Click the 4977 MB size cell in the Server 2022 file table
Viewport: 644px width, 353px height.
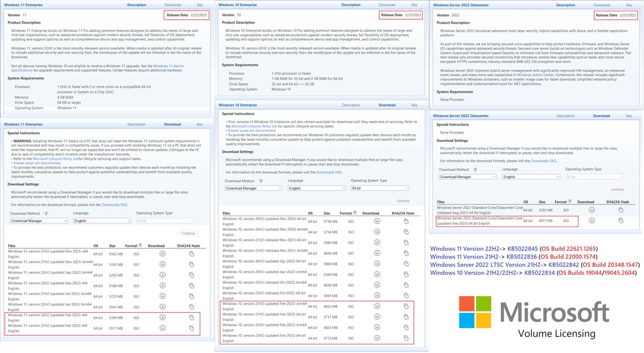(x=545, y=220)
